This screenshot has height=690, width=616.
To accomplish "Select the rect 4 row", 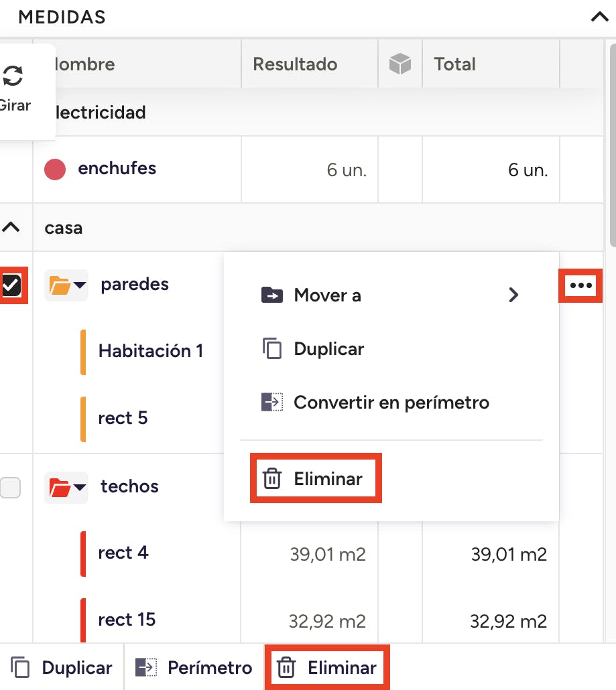I will [x=123, y=553].
